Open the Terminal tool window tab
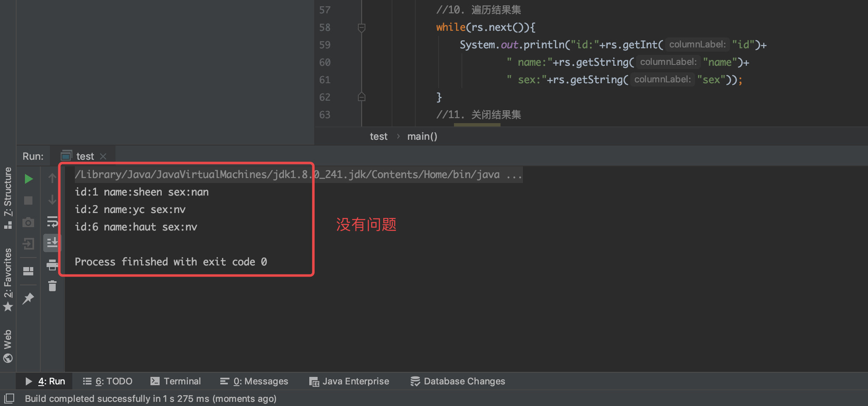This screenshot has width=868, height=406. click(175, 381)
